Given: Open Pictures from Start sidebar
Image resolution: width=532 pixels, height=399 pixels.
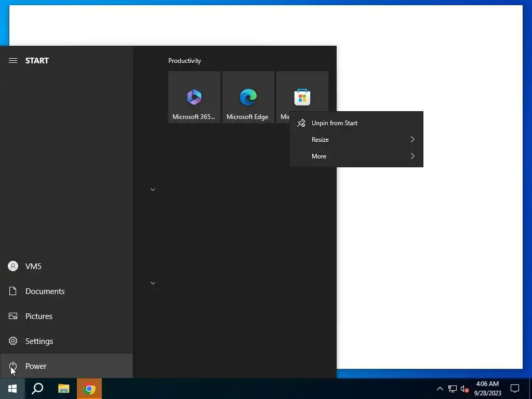Looking at the screenshot, I should (x=66, y=316).
